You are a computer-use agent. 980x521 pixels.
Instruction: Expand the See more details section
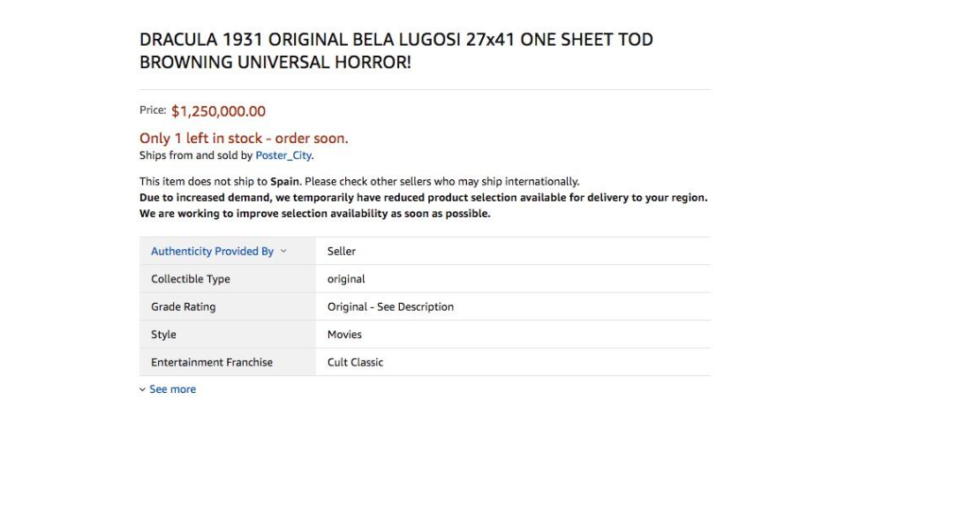(x=172, y=389)
